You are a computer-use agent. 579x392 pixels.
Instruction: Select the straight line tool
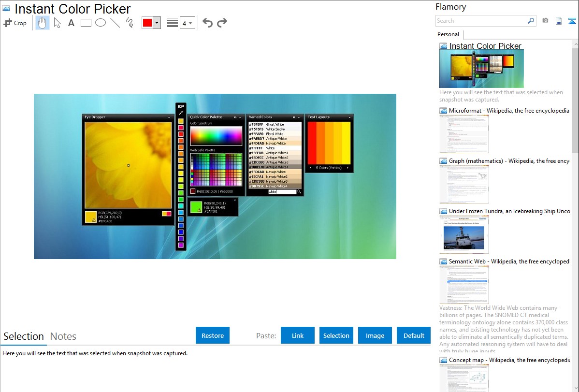[115, 23]
